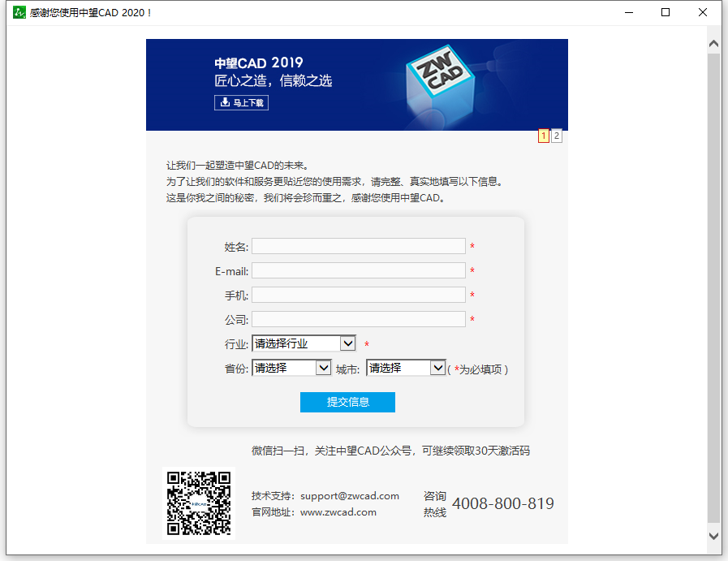Screen dimensions: 728x561
Task: Click www.zwcad.com website address
Action: tap(338, 512)
